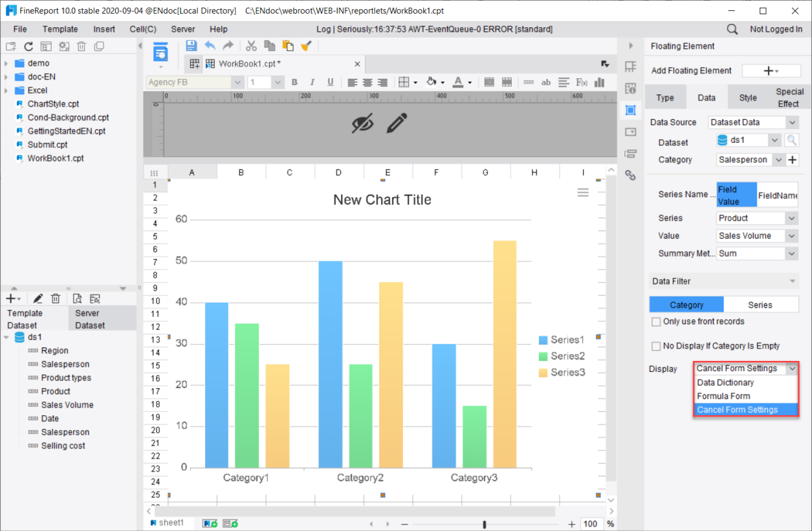The width and height of the screenshot is (812, 531).
Task: Collapse the ds1 dataset tree node
Action: pyautogui.click(x=6, y=337)
